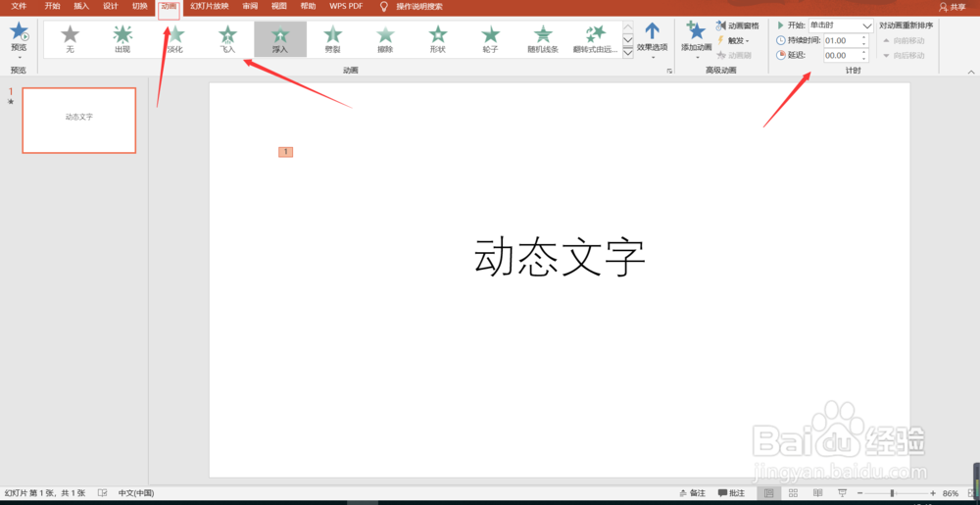Click zoom in plus button
This screenshot has width=980, height=505.
coord(933,493)
